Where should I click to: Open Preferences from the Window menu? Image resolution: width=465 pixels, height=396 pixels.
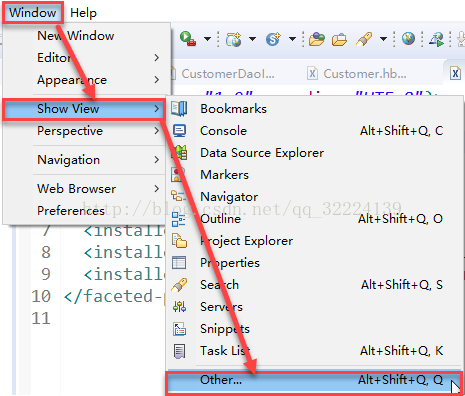85,211
